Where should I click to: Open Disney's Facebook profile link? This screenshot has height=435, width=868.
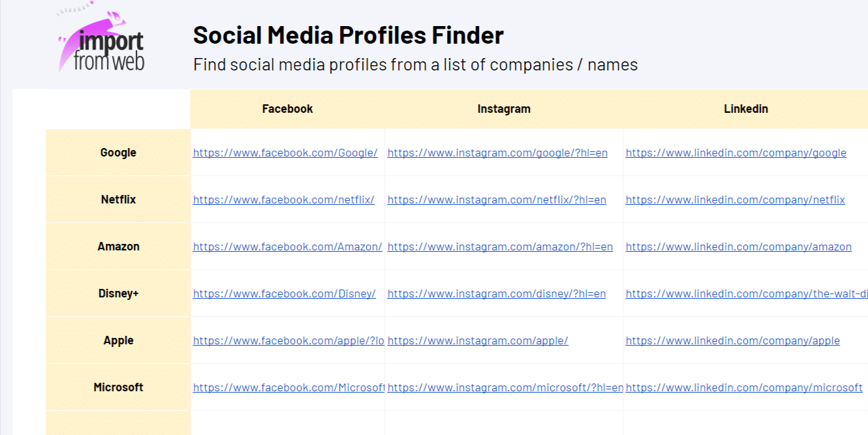pyautogui.click(x=284, y=293)
